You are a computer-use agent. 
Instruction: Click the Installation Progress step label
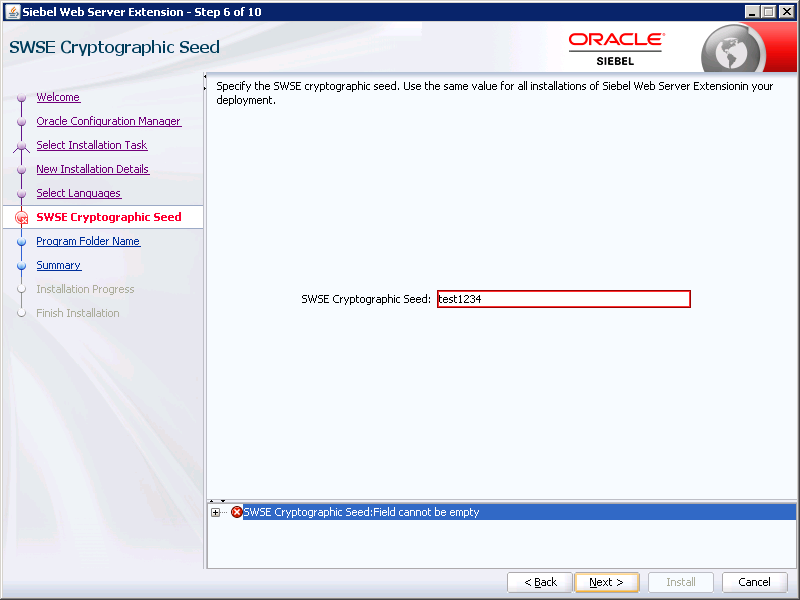click(85, 289)
